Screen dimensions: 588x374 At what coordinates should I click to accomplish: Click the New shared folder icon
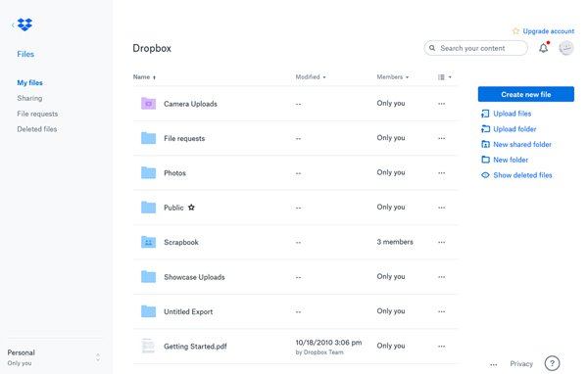pyautogui.click(x=485, y=144)
